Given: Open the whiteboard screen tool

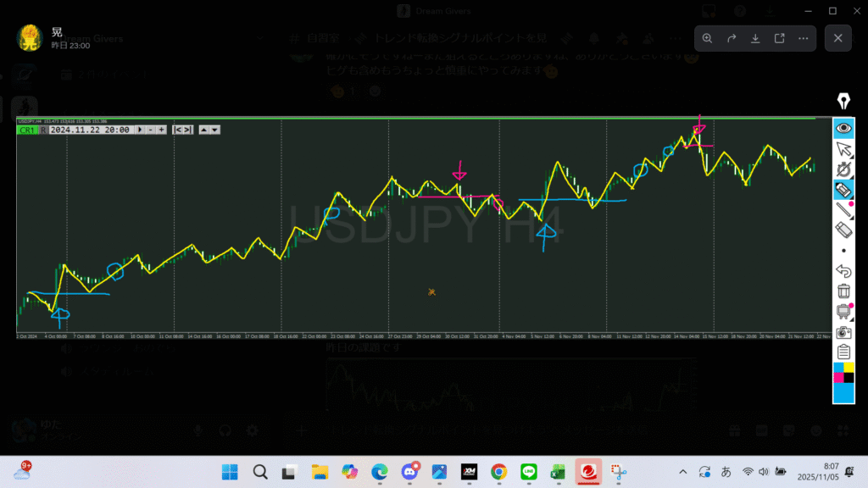Looking at the screenshot, I should tap(843, 312).
